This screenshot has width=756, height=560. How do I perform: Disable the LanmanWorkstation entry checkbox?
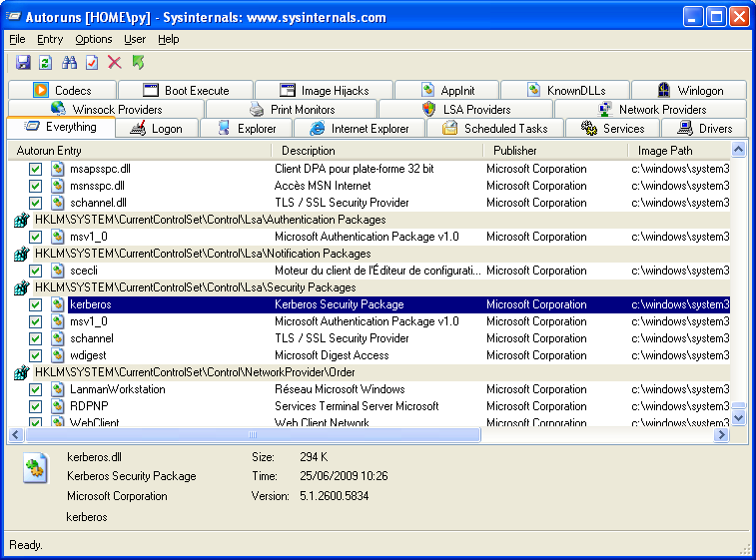[35, 389]
